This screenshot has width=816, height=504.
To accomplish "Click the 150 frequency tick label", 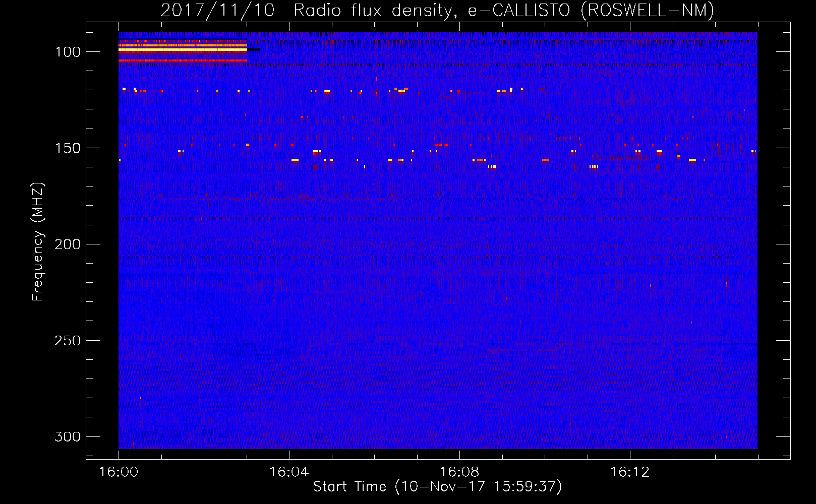I will pos(68,148).
